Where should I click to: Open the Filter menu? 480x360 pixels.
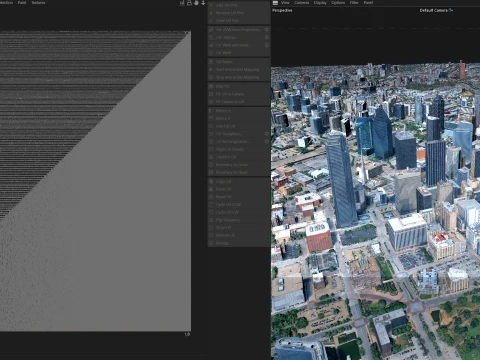point(354,2)
